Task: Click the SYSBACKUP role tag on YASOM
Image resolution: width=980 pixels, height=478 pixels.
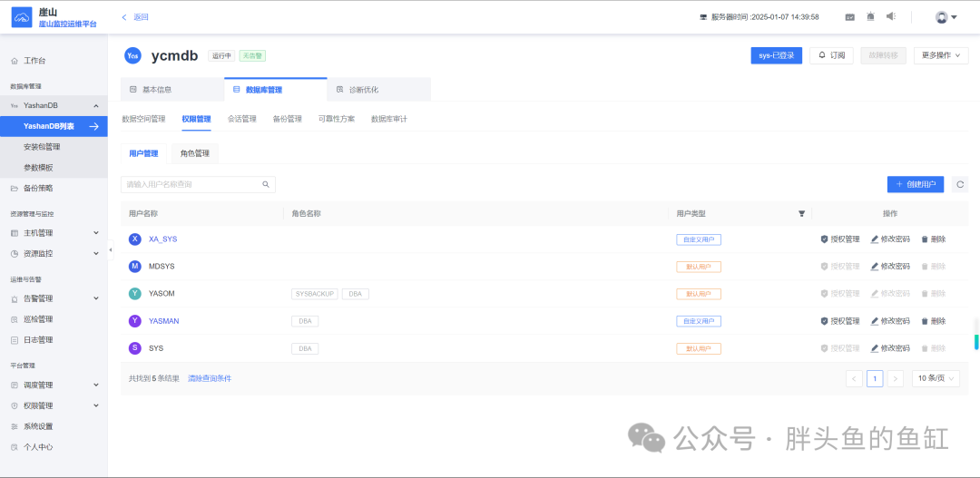Action: coord(314,294)
